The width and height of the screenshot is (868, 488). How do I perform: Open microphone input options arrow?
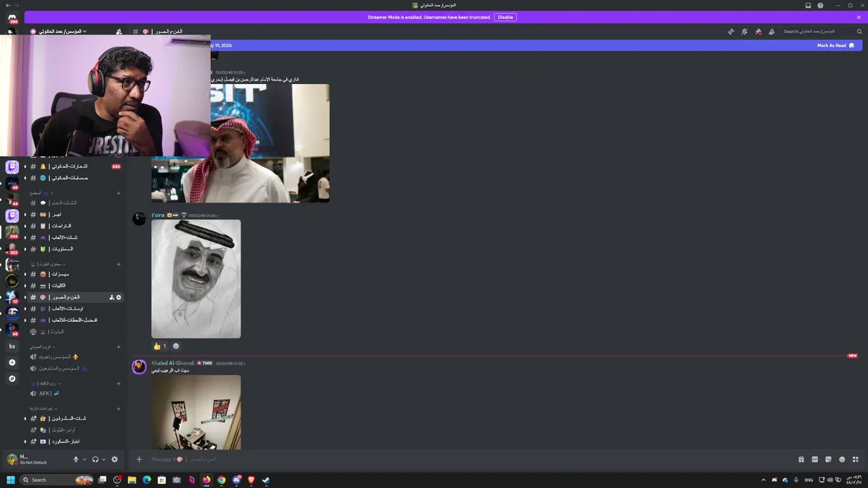[x=85, y=460]
